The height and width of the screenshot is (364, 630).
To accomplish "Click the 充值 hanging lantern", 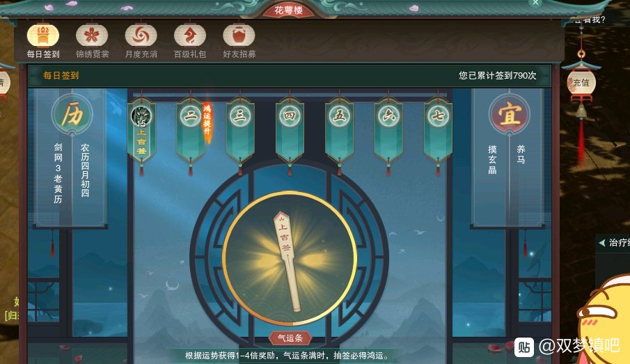I will (581, 83).
